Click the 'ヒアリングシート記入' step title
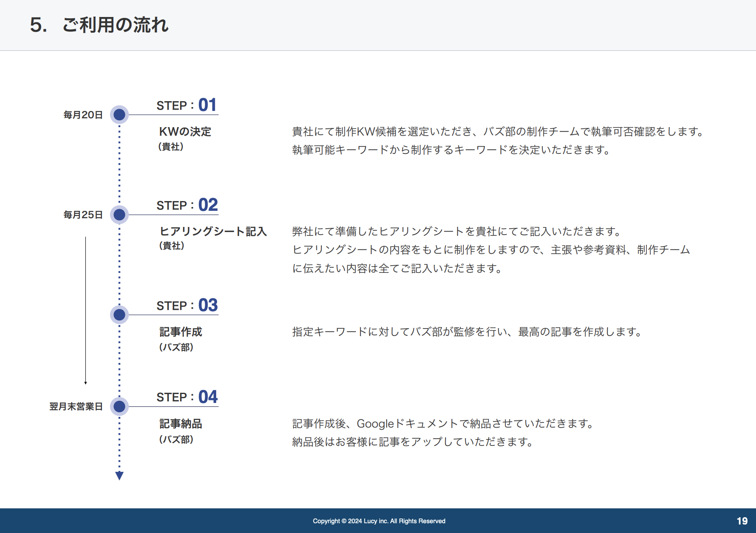Image resolution: width=756 pixels, height=533 pixels. [213, 231]
